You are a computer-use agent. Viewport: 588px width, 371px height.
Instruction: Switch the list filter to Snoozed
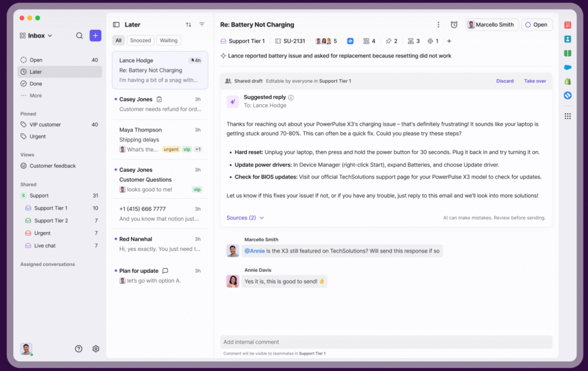tap(140, 40)
